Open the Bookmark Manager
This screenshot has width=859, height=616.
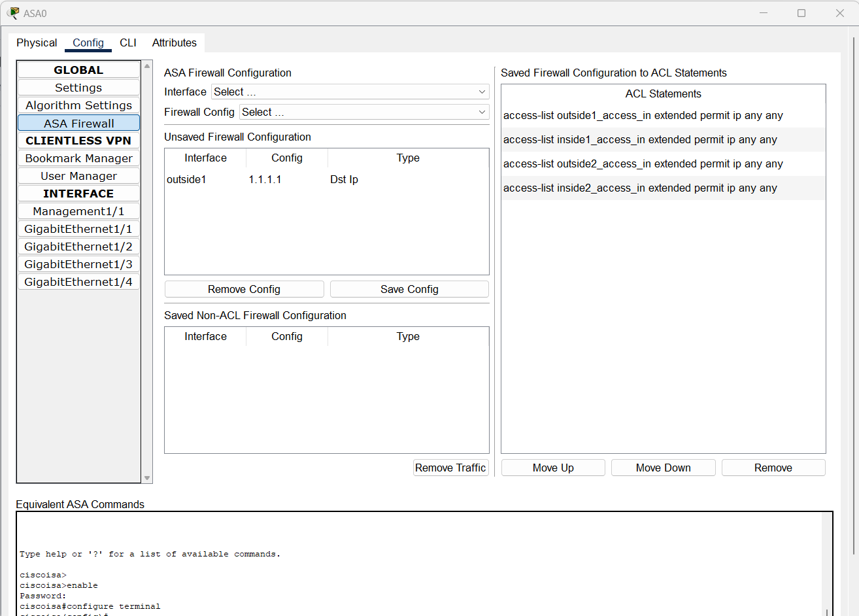[78, 158]
